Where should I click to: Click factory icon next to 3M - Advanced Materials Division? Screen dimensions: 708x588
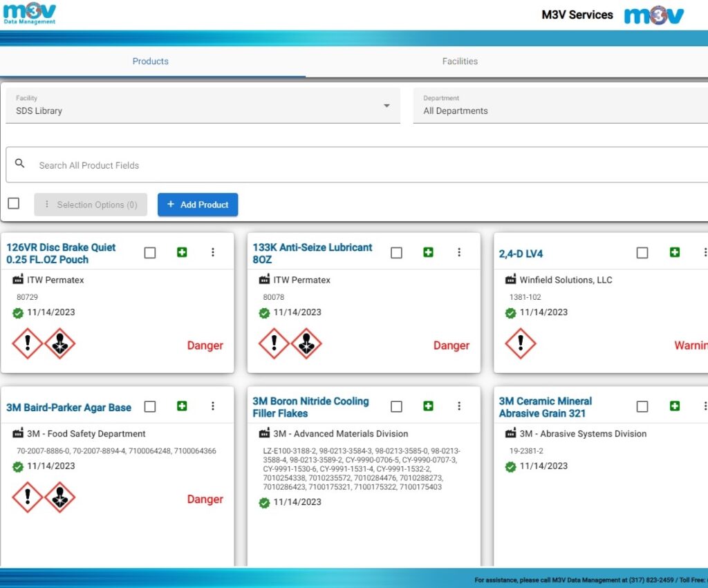coord(264,433)
